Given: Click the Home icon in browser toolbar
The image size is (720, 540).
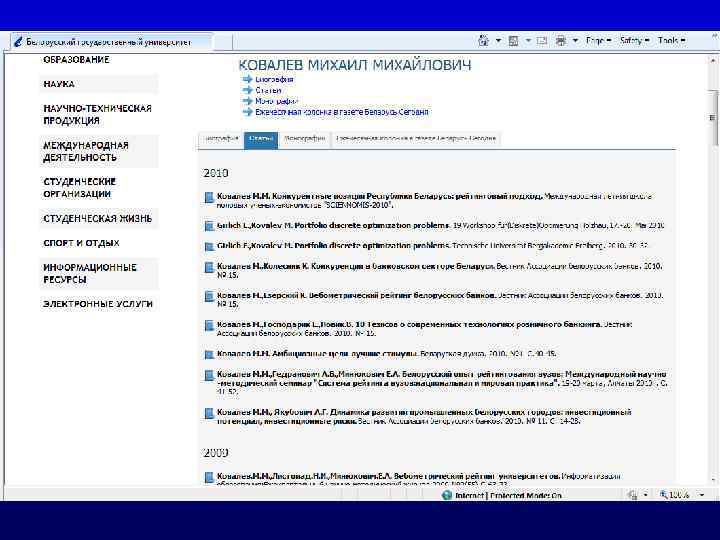Looking at the screenshot, I should 484,41.
